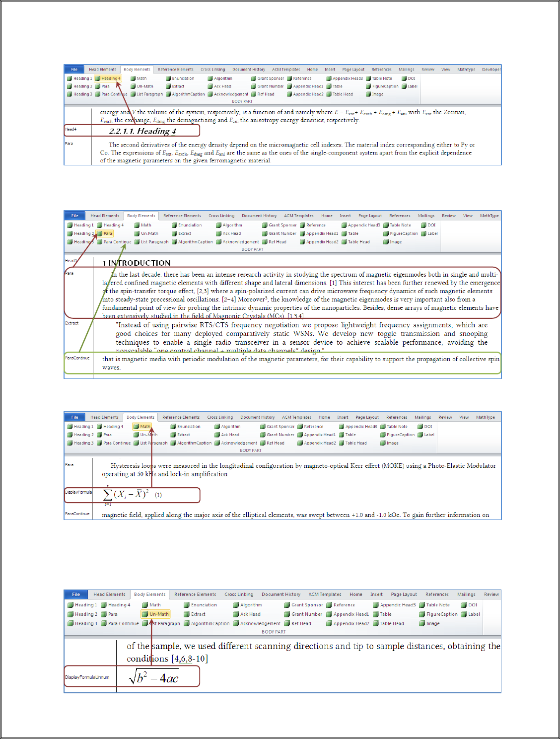Click the 'DisplayFormula' style label beside the summation
The width and height of the screenshot is (560, 739).
tap(78, 492)
